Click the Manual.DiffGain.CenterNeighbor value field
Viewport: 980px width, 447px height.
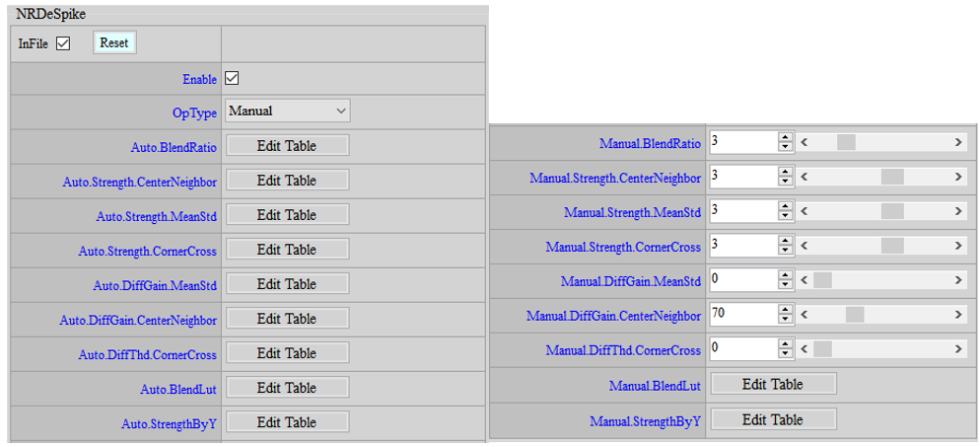click(x=741, y=315)
